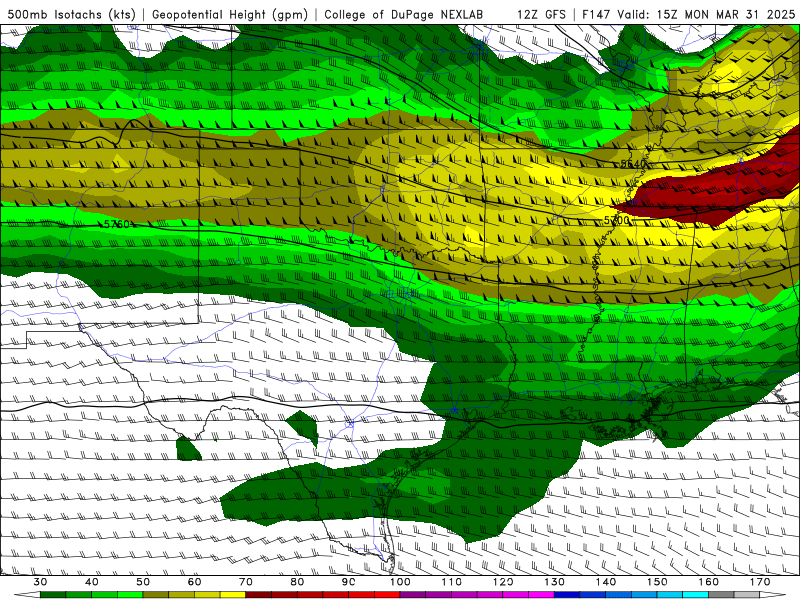Click the 5760 height contour label
Image resolution: width=800 pixels, height=600 pixels.
[117, 224]
